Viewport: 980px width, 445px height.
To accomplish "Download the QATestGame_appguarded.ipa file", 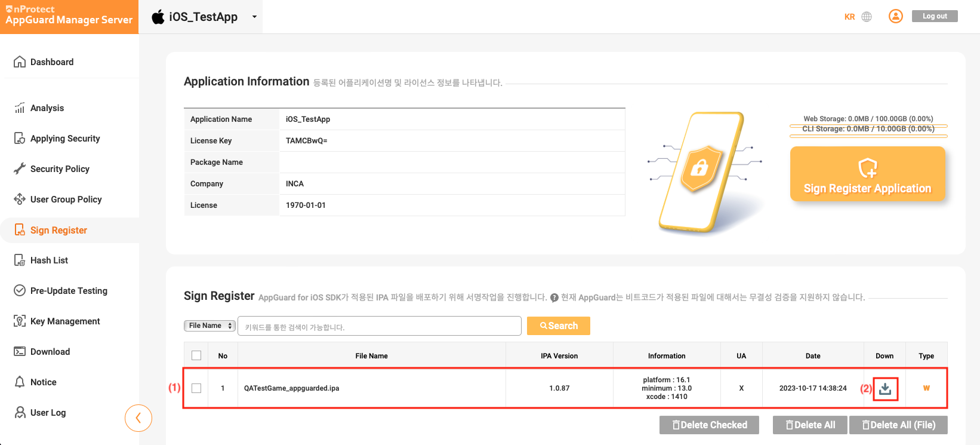I will coord(885,389).
